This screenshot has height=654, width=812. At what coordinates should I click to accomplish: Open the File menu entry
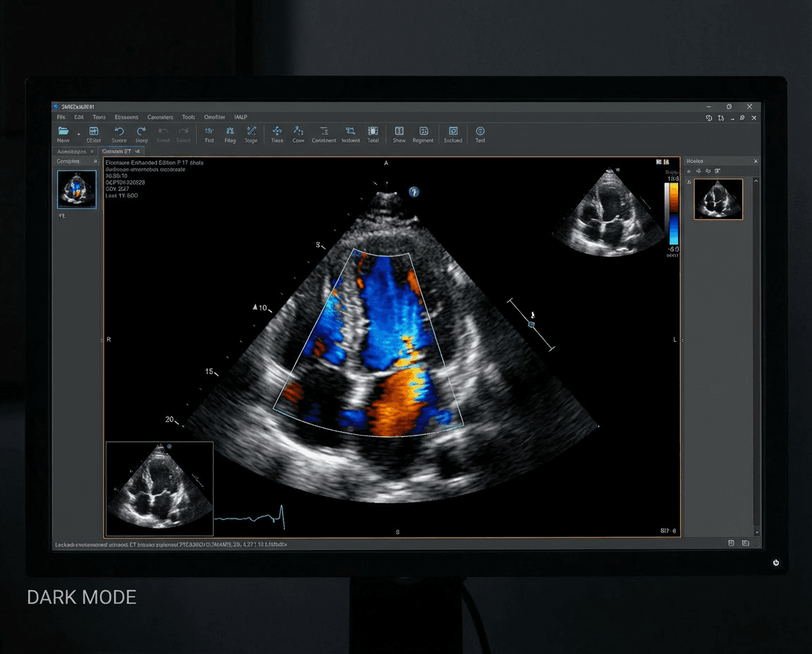coord(61,117)
